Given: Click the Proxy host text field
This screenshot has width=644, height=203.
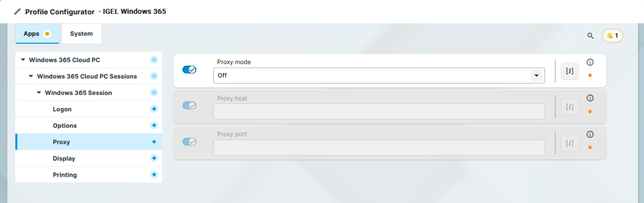Looking at the screenshot, I should pos(379,111).
